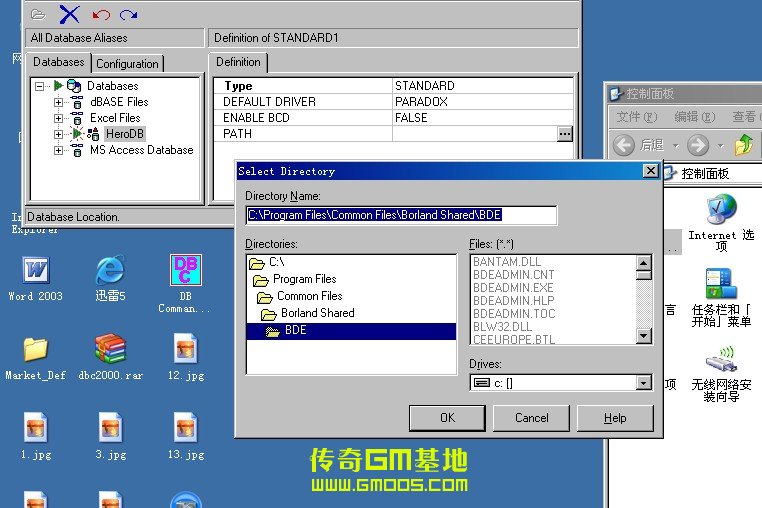Click the blue redo arrow icon

pos(128,15)
